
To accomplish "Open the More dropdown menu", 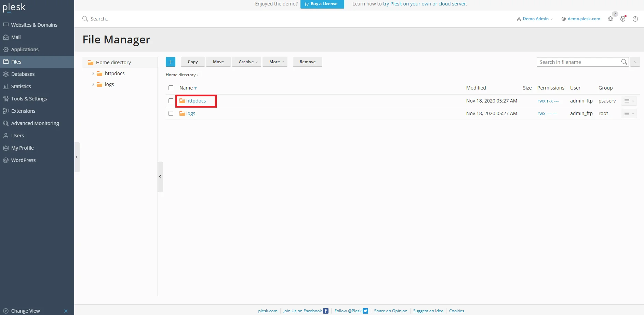I will 276,62.
